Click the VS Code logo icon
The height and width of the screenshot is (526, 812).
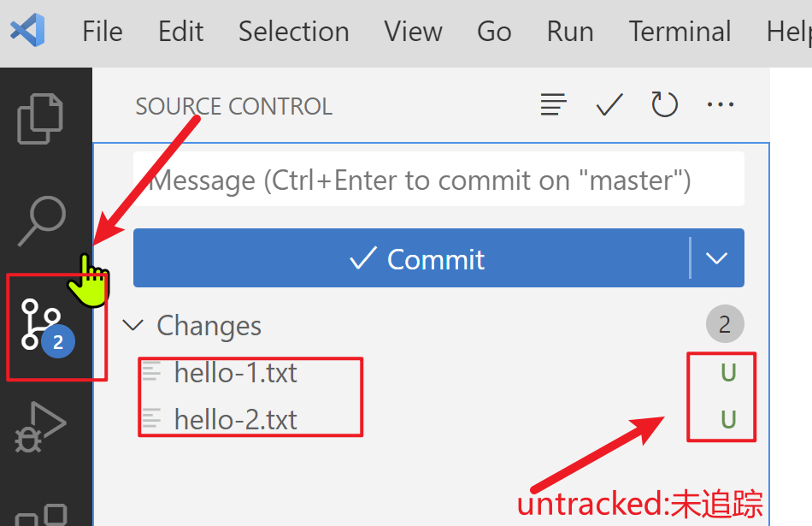pyautogui.click(x=27, y=32)
